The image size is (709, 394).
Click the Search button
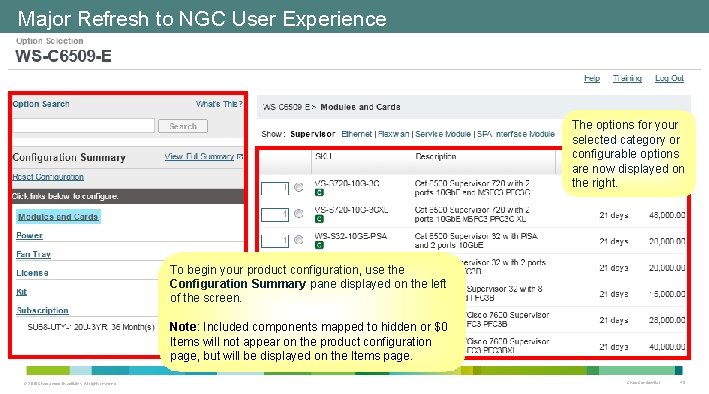click(x=183, y=126)
